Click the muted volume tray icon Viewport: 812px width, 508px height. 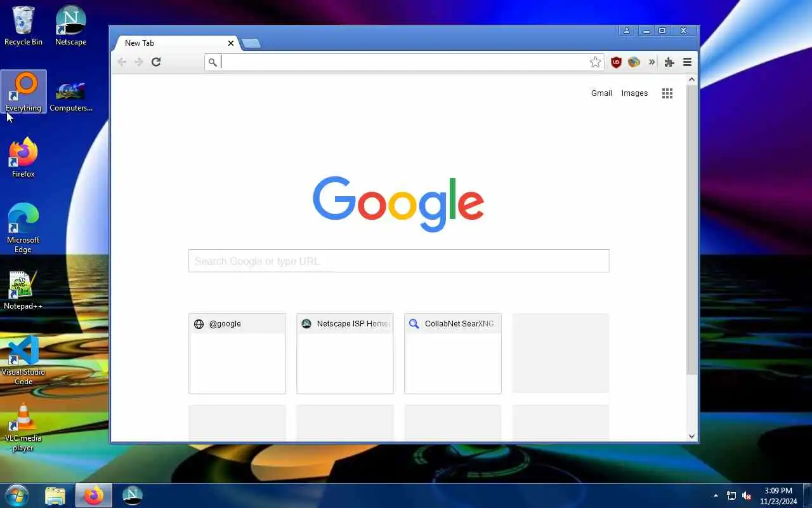tap(747, 495)
